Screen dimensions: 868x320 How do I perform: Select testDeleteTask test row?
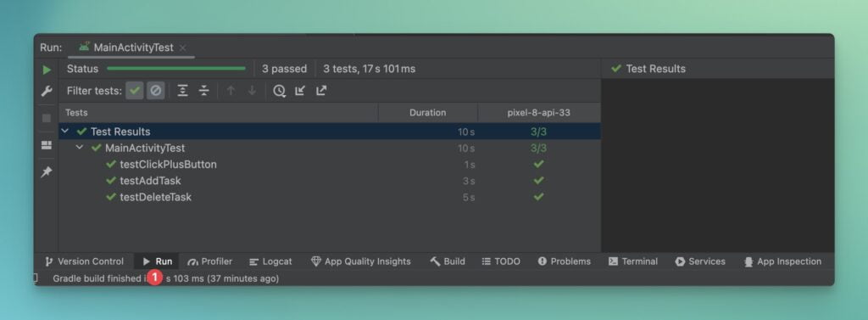[x=330, y=198]
